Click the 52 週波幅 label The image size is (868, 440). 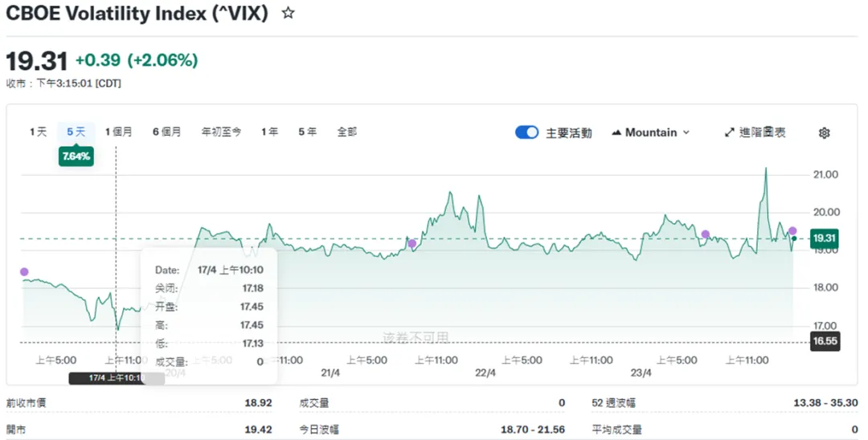pos(613,403)
